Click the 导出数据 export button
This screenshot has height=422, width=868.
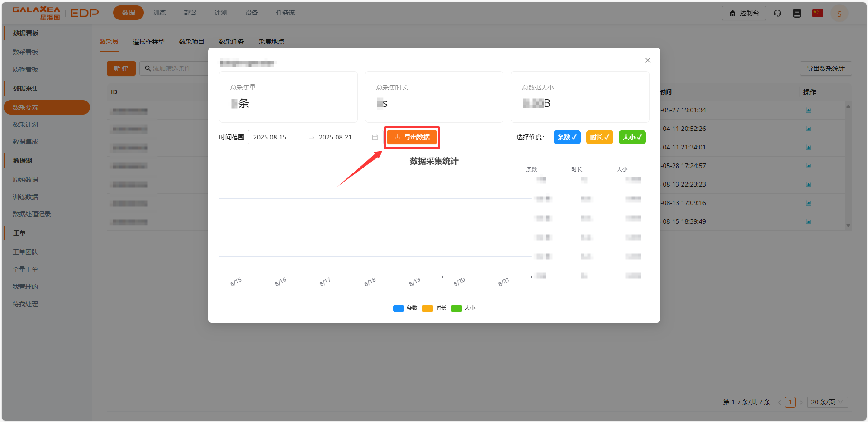(412, 137)
